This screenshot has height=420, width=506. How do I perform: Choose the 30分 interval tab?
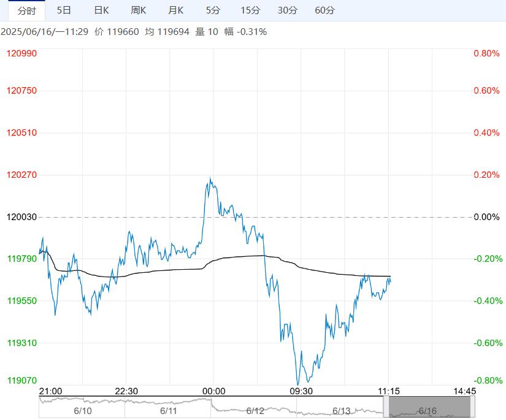point(287,10)
